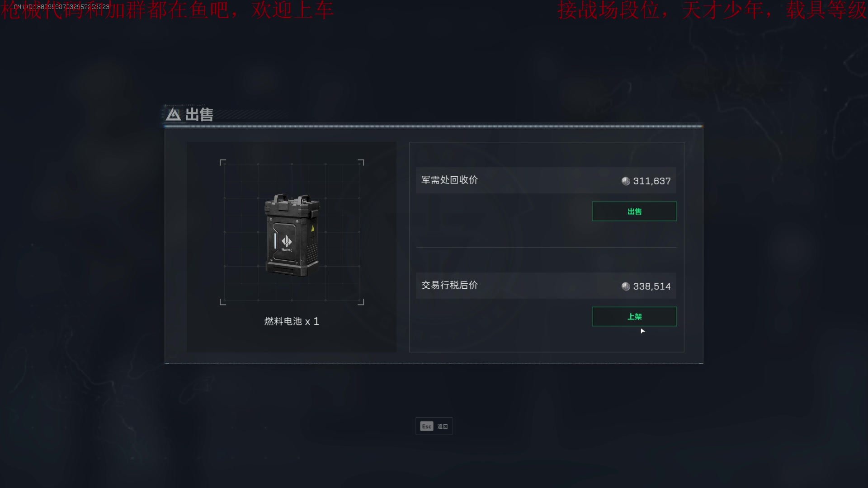This screenshot has width=868, height=488.
Task: Click the top-left corner bracket of item frame
Action: pyautogui.click(x=222, y=162)
